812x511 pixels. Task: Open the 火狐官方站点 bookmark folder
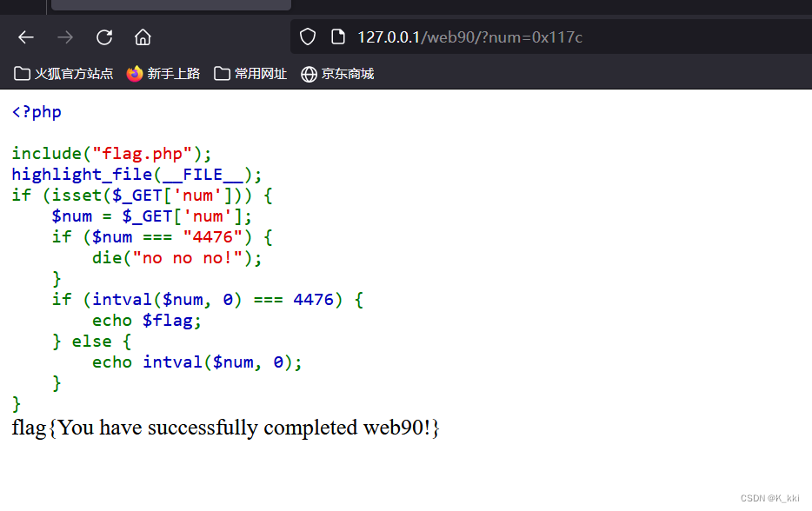coord(63,74)
